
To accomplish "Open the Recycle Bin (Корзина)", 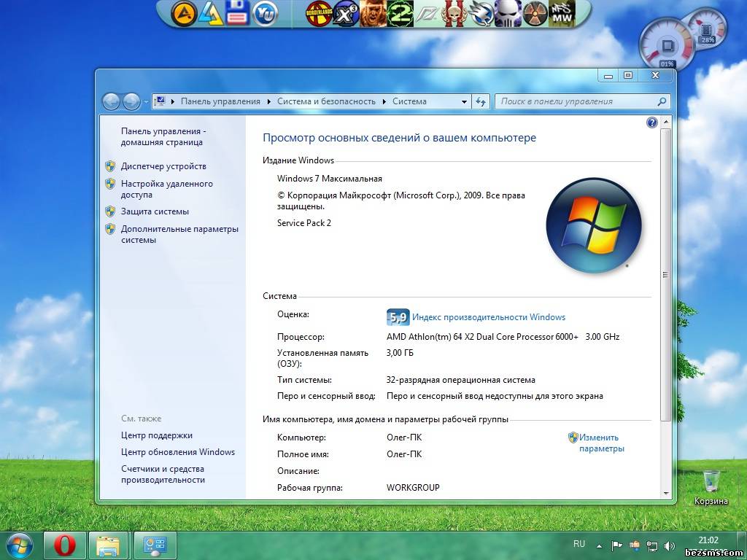I will [x=711, y=482].
